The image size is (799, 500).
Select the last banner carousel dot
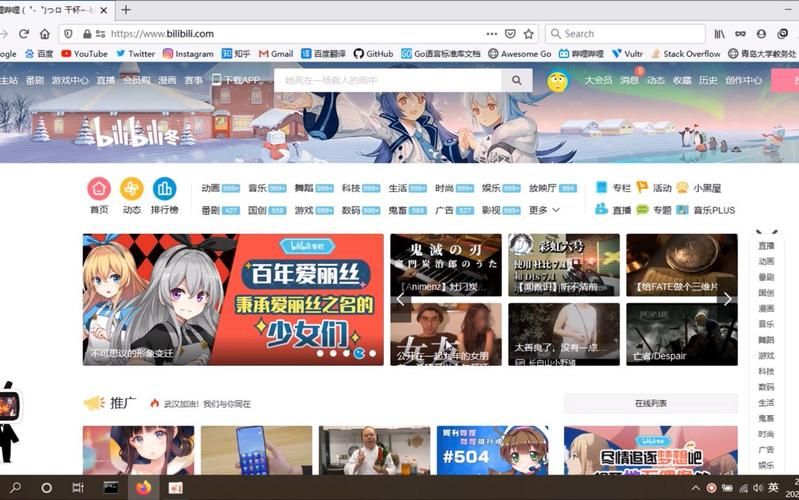[372, 353]
